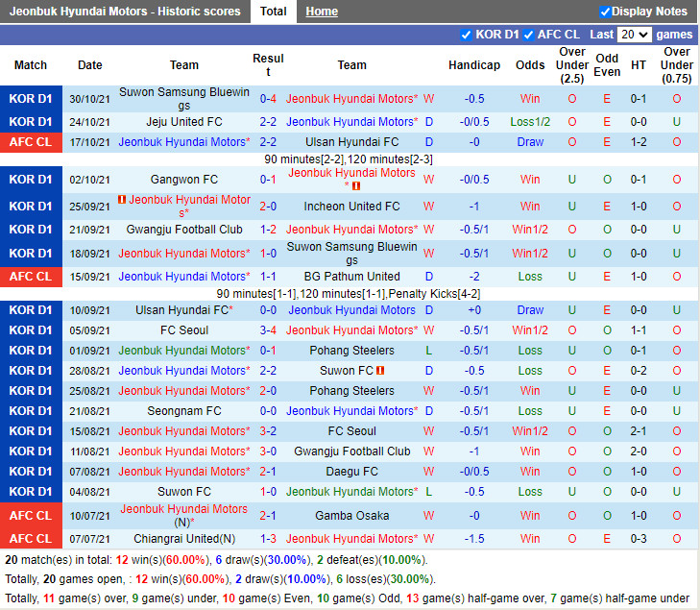Open Daegu FC team link
The width and height of the screenshot is (700, 610).
point(352,472)
